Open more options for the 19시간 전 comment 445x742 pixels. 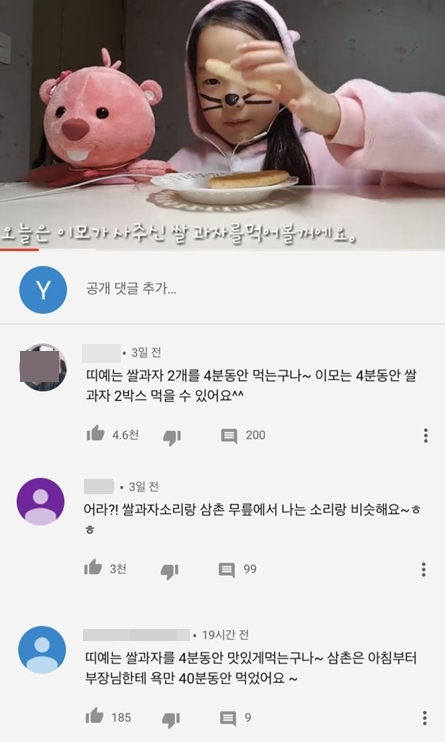tap(425, 718)
